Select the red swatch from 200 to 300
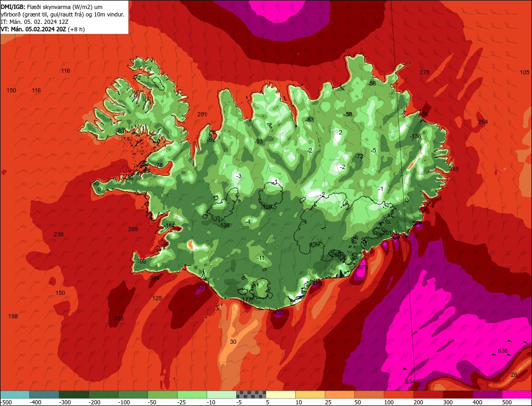 click(428, 394)
